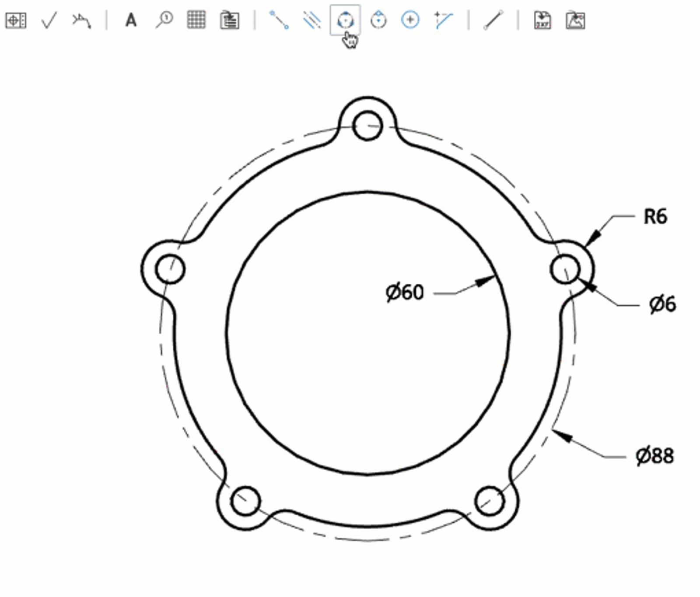700x597 pixels.
Task: Pick the line drawing tool
Action: click(493, 20)
